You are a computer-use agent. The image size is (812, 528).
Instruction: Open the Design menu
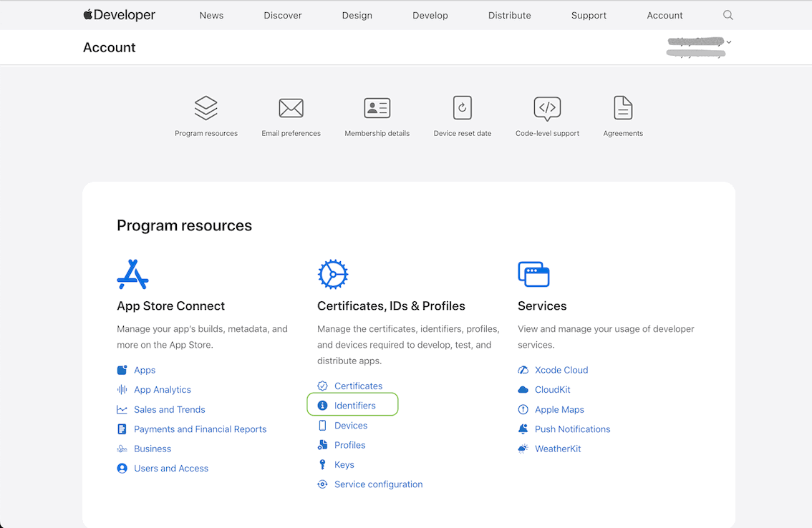[357, 16]
